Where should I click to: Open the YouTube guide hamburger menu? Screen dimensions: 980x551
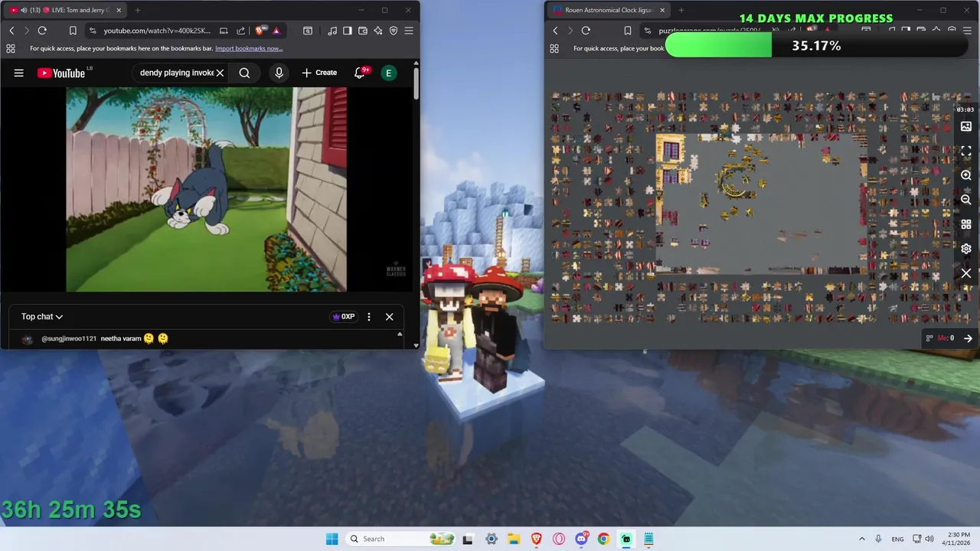click(19, 73)
